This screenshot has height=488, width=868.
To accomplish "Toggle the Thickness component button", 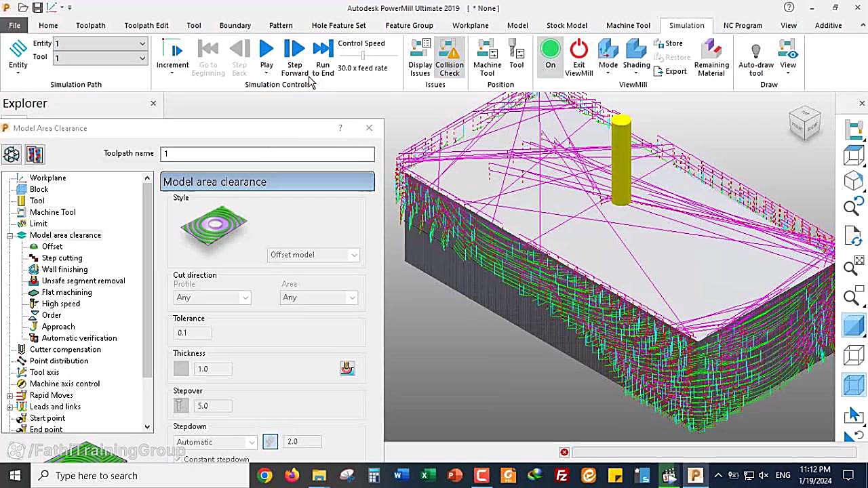I will pyautogui.click(x=181, y=369).
